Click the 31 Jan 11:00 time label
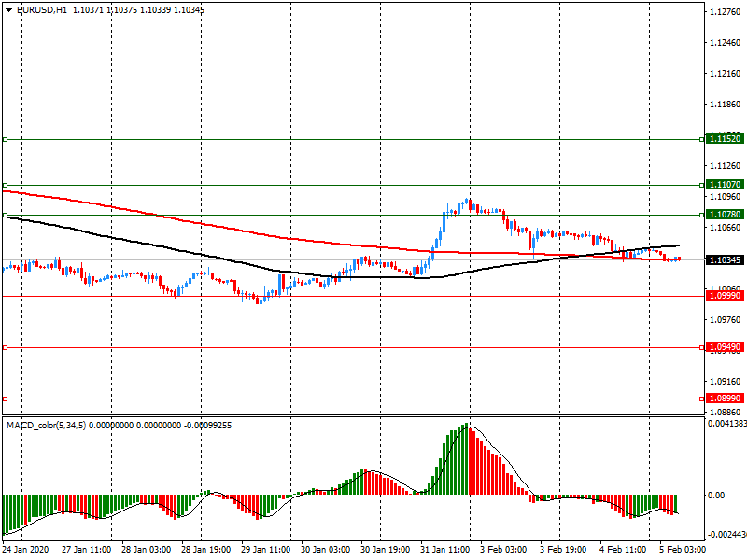747x560 pixels. (444, 550)
